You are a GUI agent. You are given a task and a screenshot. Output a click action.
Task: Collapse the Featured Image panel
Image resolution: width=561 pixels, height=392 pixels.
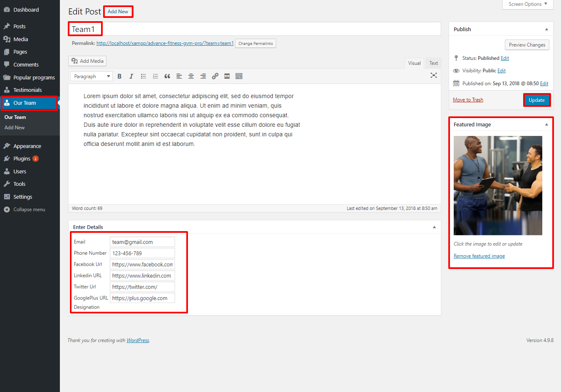pos(546,125)
